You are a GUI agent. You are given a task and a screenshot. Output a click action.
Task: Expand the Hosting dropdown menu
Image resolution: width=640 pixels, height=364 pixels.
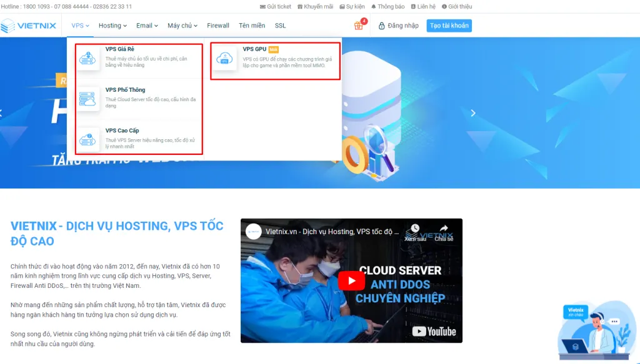tap(112, 26)
